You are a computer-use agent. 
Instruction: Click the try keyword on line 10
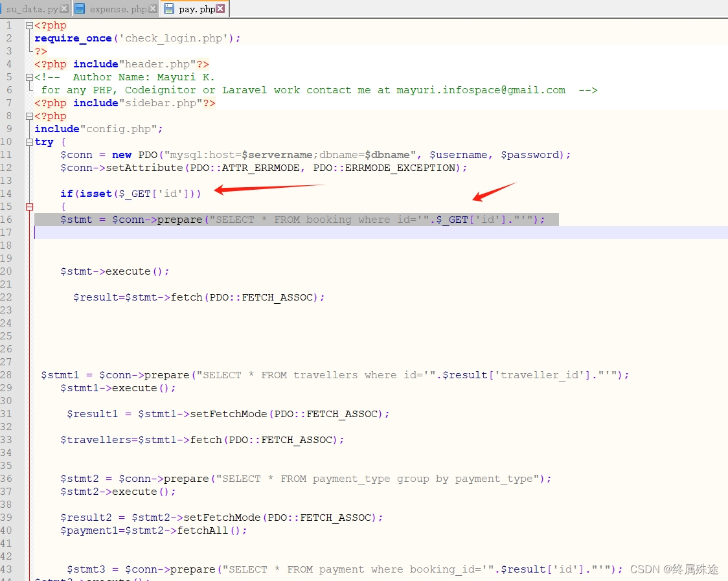[44, 142]
